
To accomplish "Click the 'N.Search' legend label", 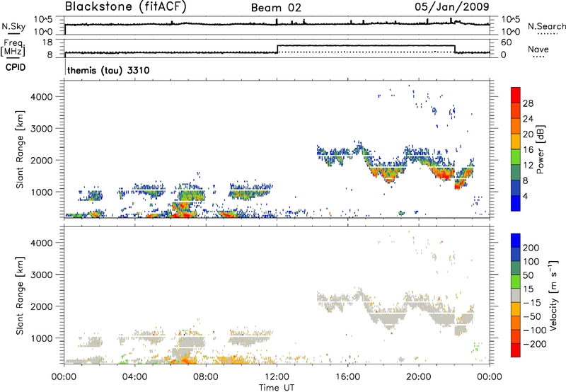I will (546, 26).
